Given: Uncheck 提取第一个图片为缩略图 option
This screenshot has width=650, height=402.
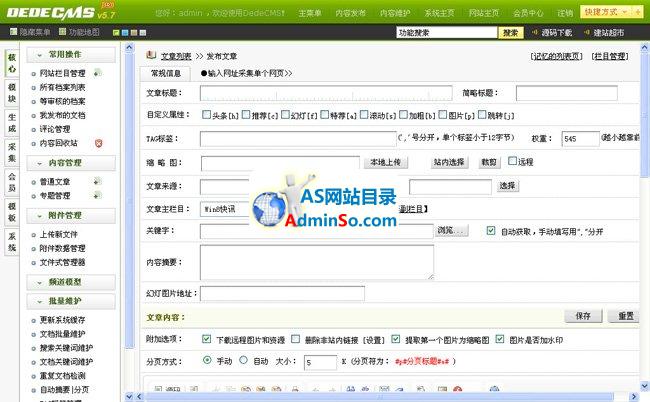Looking at the screenshot, I should [396, 339].
